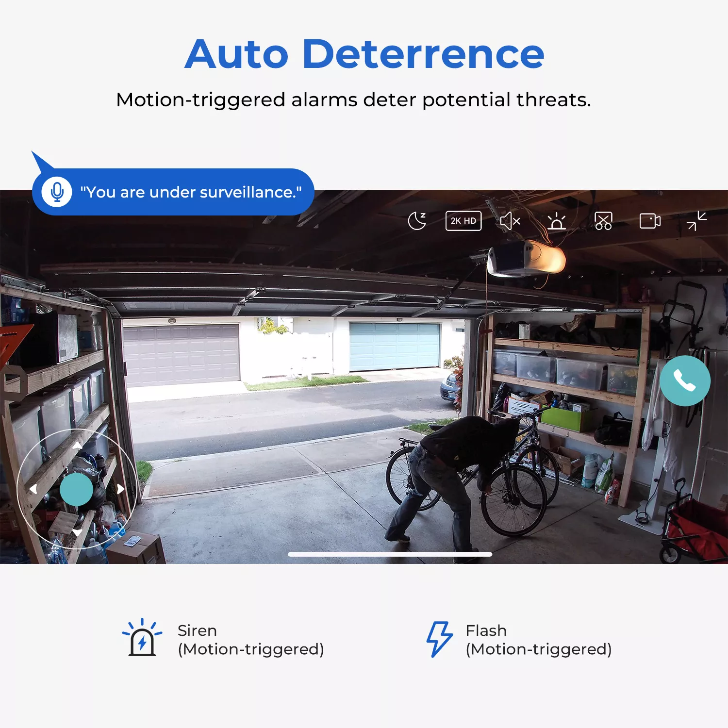
Task: Open the 2K HD video quality selector
Action: coord(463,221)
